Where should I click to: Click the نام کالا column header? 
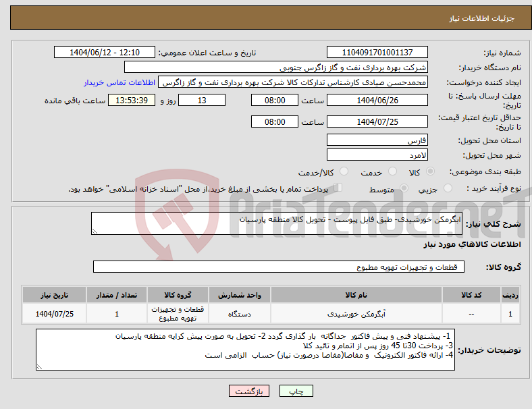pyautogui.click(x=356, y=295)
